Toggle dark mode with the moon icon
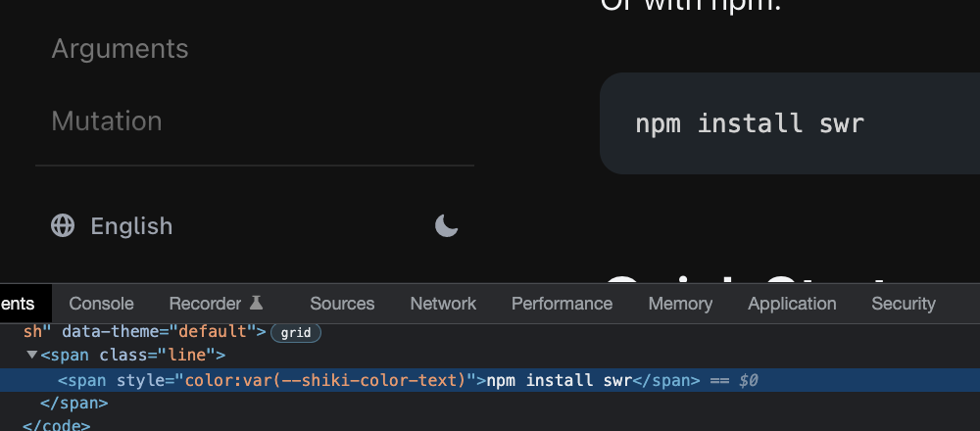 point(446,225)
